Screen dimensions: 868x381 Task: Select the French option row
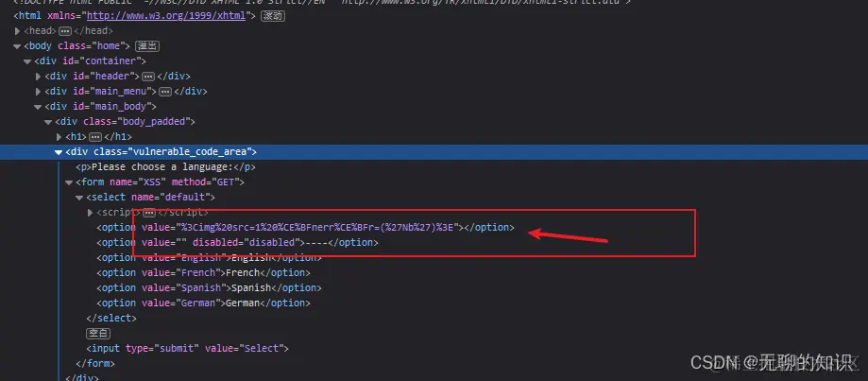(x=204, y=272)
